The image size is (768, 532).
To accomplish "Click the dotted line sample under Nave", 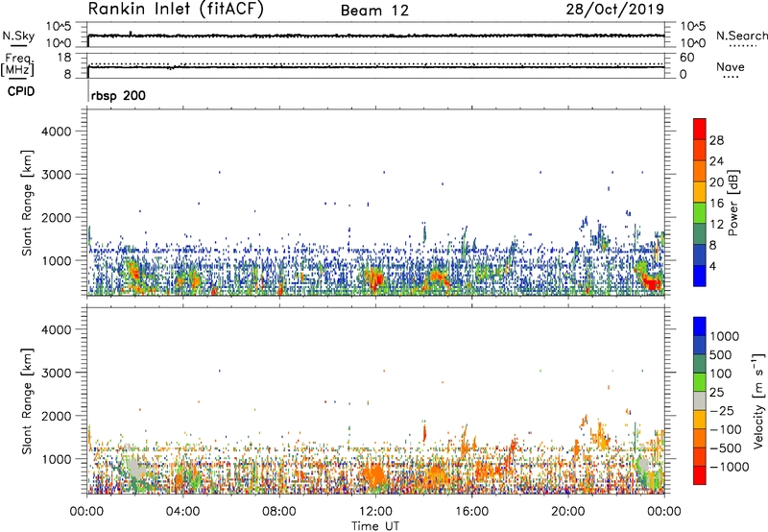I will [732, 77].
